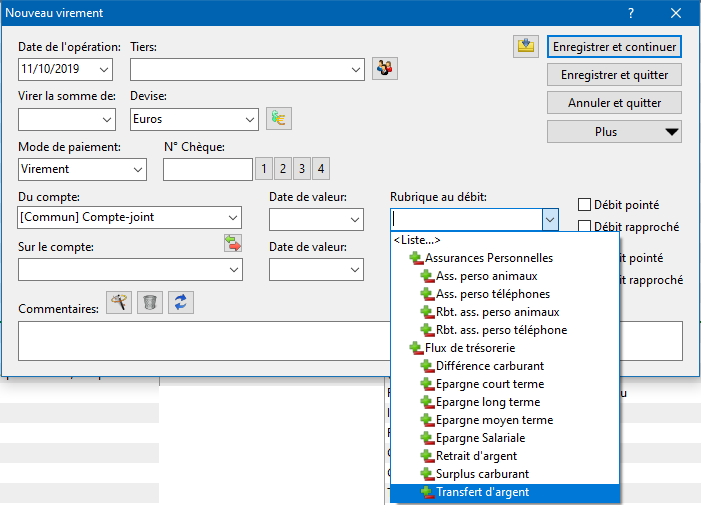Image resolution: width=701 pixels, height=505 pixels.
Task: Choose Surplus carburant entry
Action: [505, 474]
